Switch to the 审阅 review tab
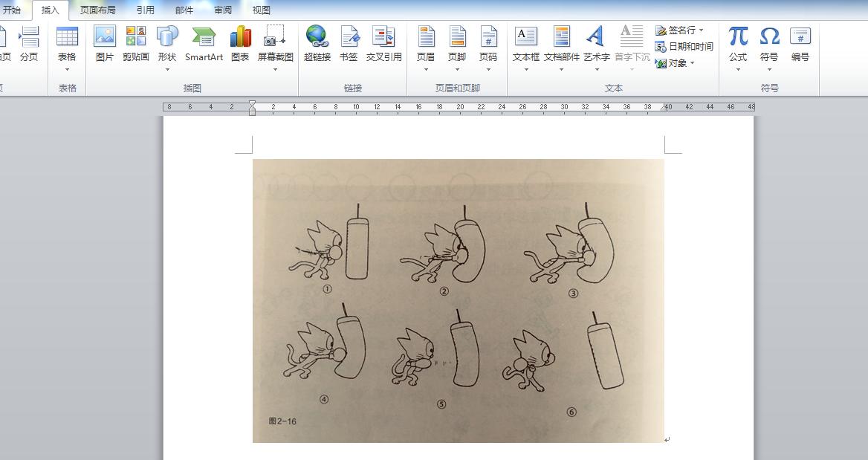This screenshot has height=460, width=868. 223,10
